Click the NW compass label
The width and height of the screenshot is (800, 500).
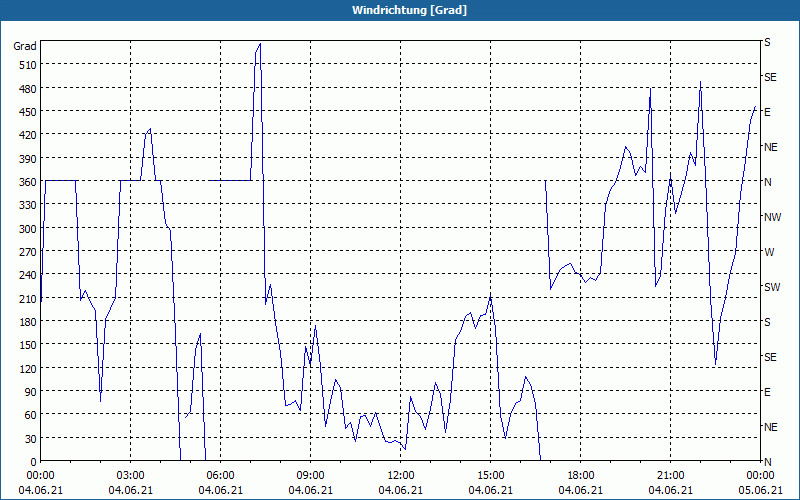pos(772,217)
